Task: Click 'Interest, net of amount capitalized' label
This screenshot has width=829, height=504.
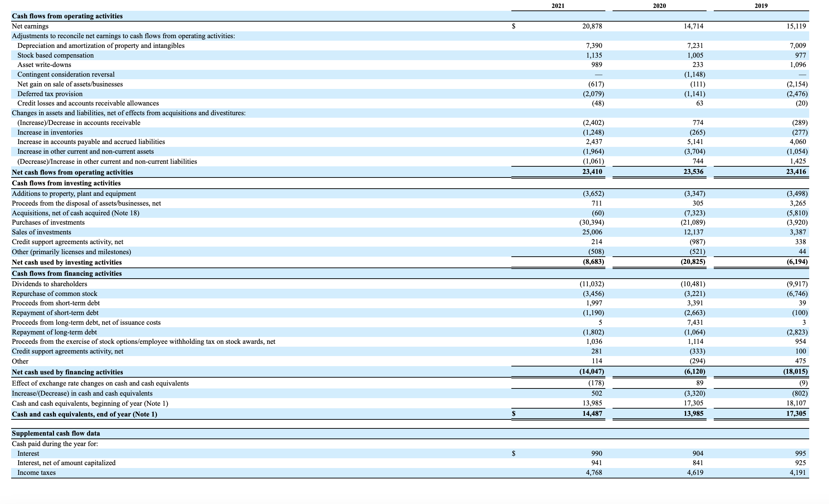Action: [x=67, y=463]
